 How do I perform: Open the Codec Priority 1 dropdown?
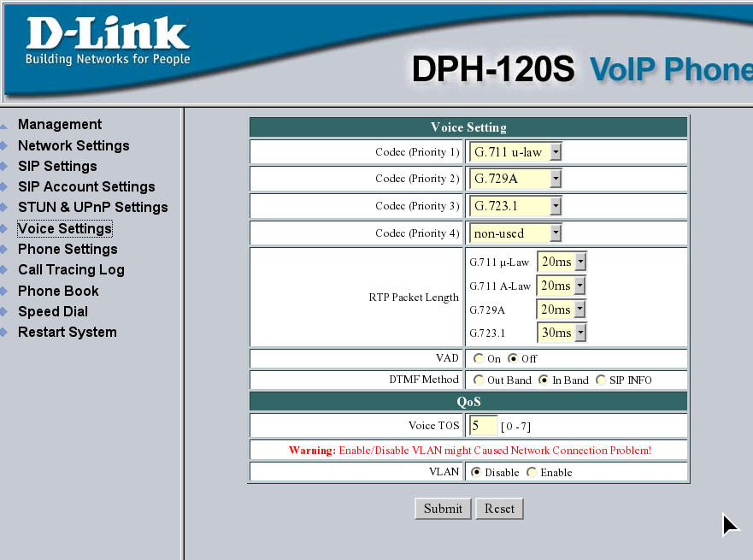click(x=515, y=152)
